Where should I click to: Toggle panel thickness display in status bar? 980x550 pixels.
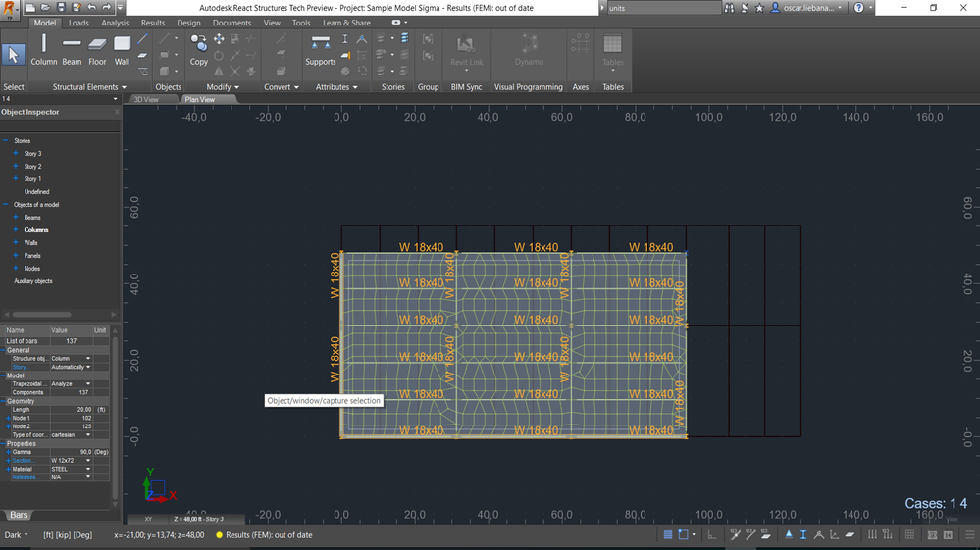[850, 535]
